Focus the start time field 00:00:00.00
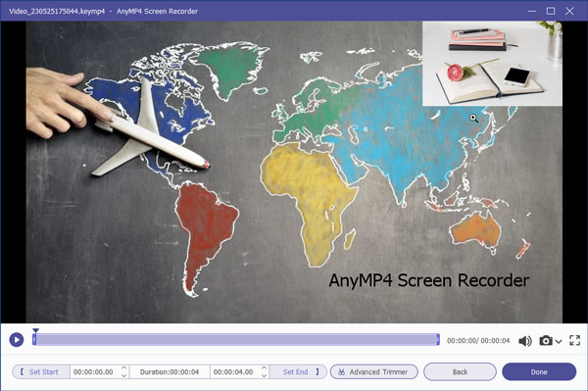Screen dimensions: 588x391 click(93, 371)
